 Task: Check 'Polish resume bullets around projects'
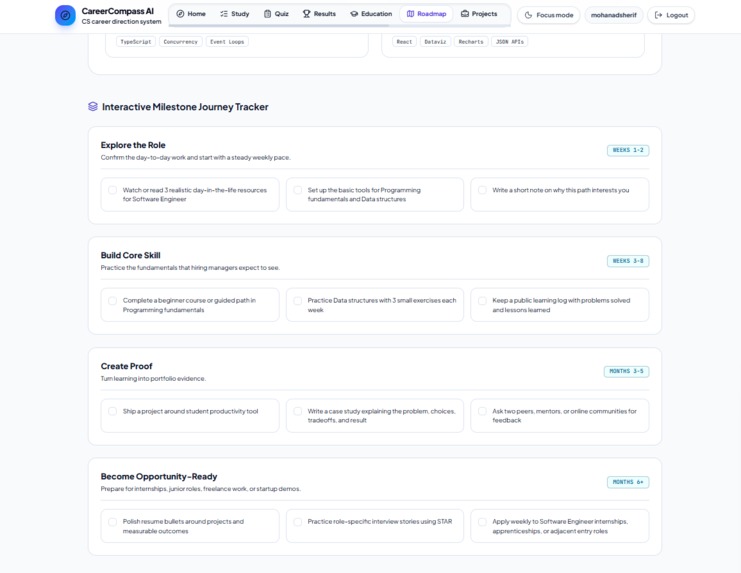coord(112,522)
